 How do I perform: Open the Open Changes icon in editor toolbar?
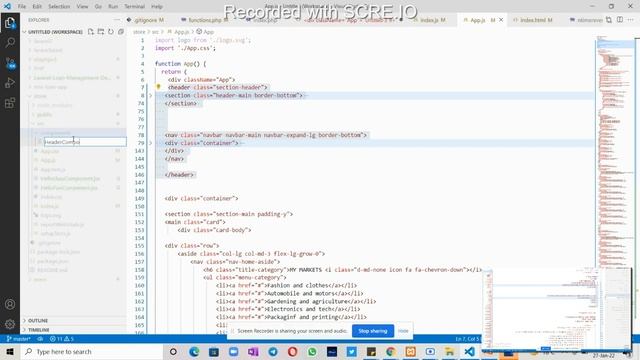(x=609, y=20)
